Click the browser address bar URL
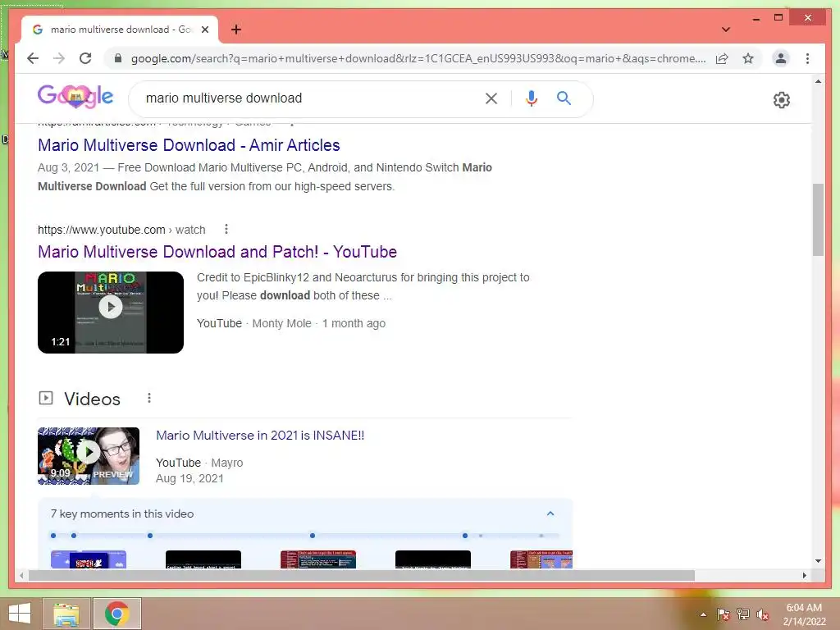Viewport: 840px width, 630px height. [x=418, y=58]
